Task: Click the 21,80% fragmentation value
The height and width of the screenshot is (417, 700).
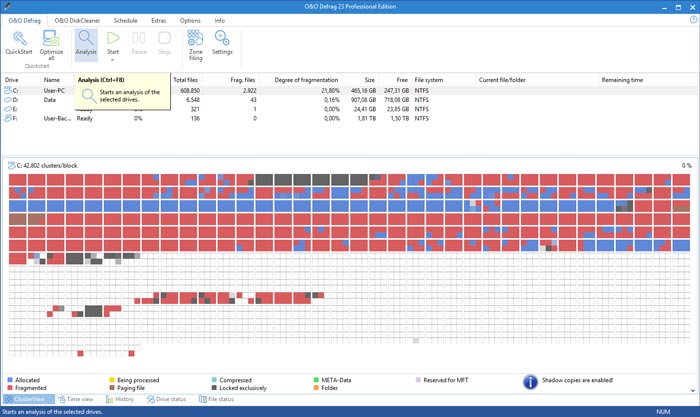Action: pyautogui.click(x=330, y=91)
